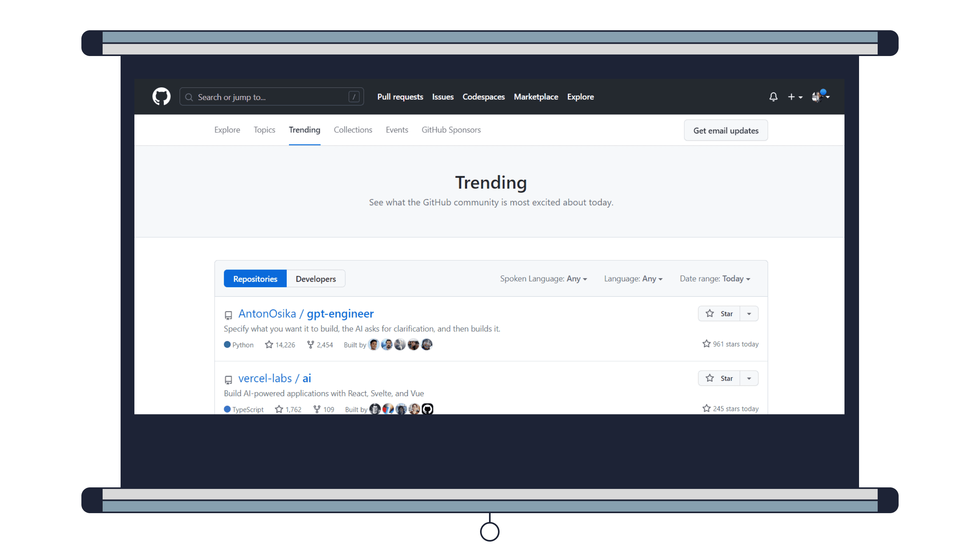
Task: Go to Issues
Action: coord(442,97)
